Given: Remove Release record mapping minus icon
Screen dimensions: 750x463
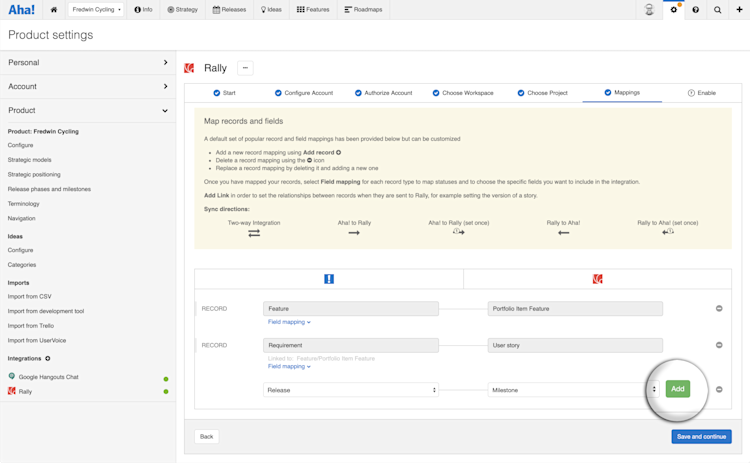Looking at the screenshot, I should [719, 389].
